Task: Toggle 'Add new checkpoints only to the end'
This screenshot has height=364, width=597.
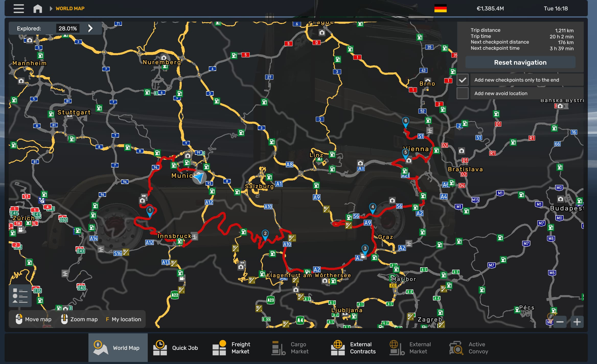Action: [462, 80]
